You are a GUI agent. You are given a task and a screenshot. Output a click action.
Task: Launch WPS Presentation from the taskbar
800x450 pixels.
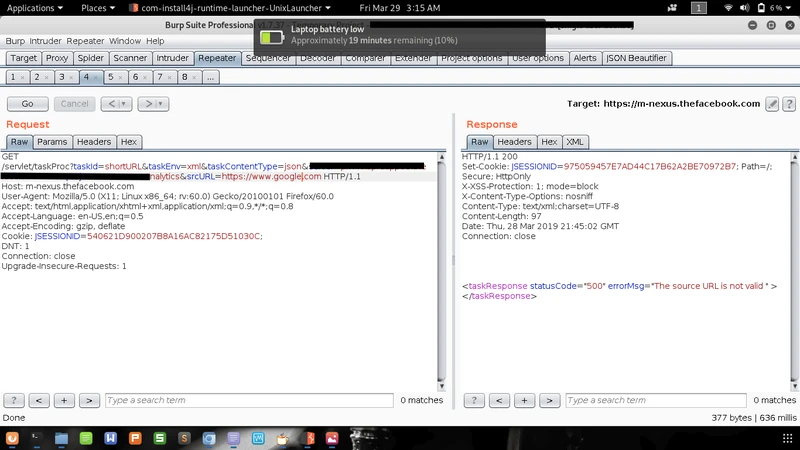click(x=135, y=438)
